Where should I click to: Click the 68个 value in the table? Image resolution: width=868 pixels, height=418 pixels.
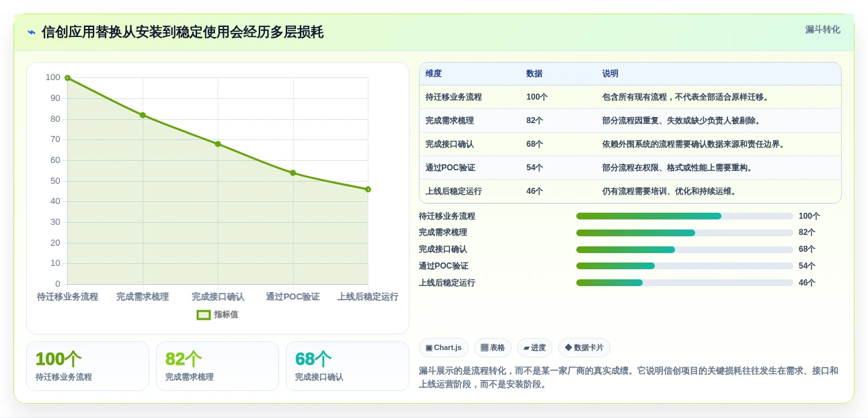coord(535,144)
